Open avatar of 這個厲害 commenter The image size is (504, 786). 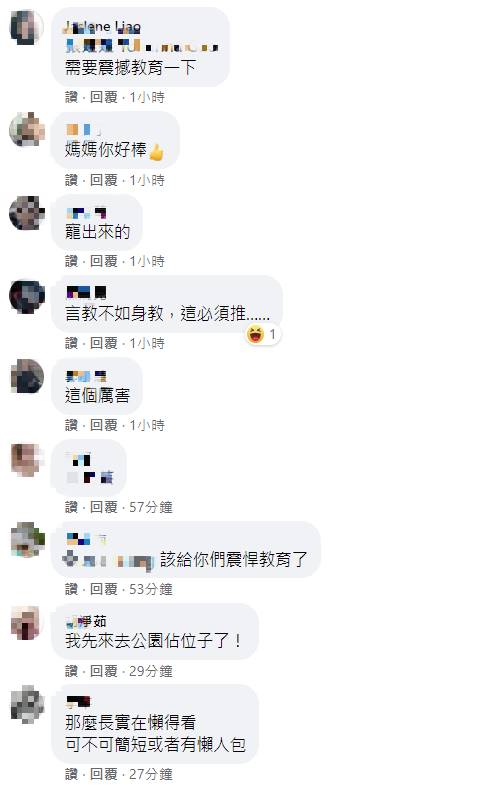27,377
